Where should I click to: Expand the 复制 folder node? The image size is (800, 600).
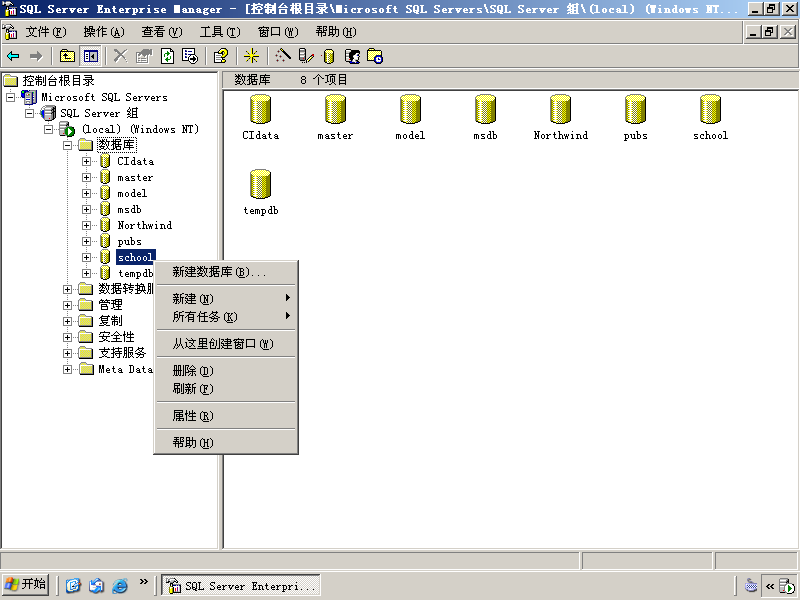tap(67, 321)
